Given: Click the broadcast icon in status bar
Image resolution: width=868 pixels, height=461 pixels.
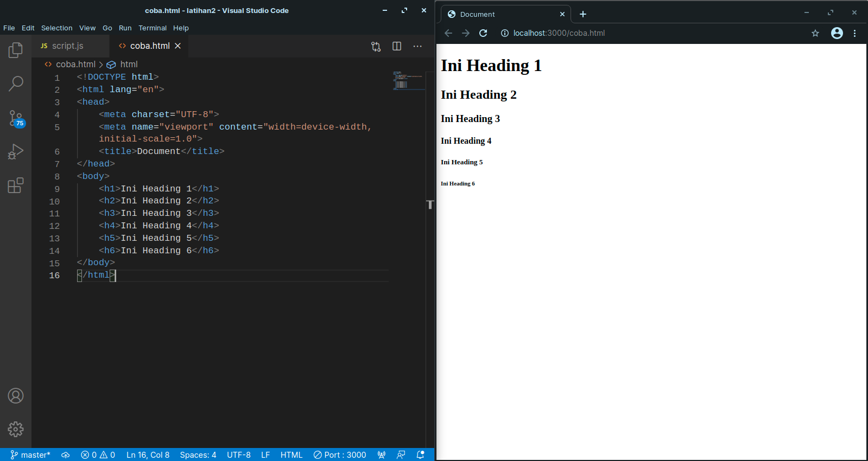Looking at the screenshot, I should (x=382, y=455).
